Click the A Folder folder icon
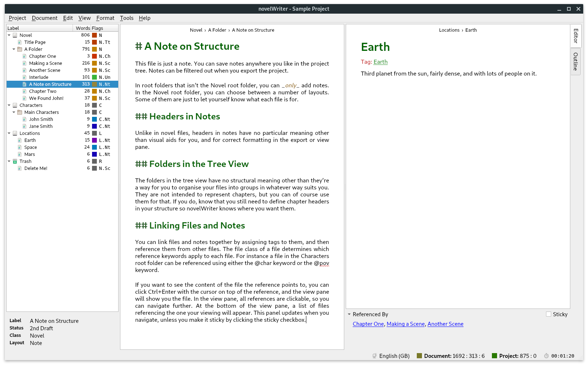The image size is (588, 366). coord(20,49)
